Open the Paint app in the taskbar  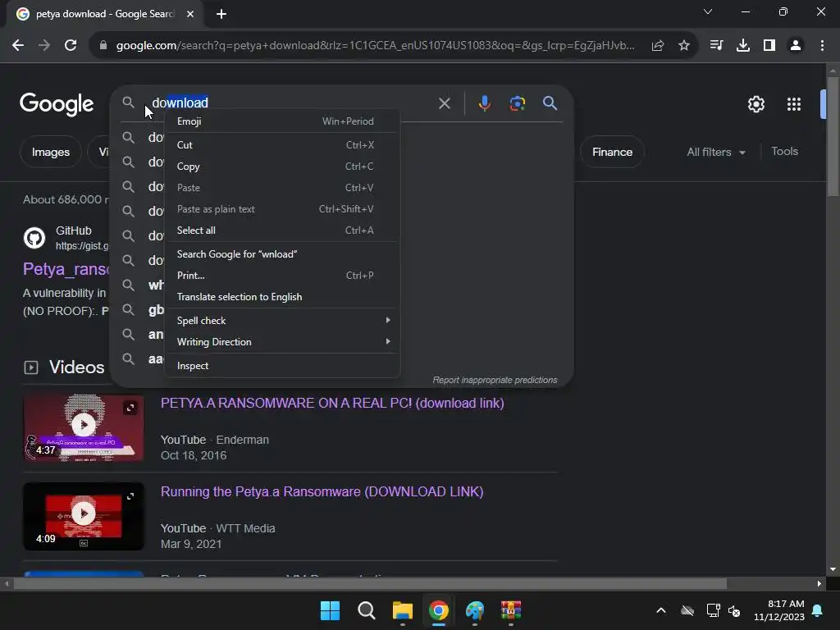tap(475, 610)
